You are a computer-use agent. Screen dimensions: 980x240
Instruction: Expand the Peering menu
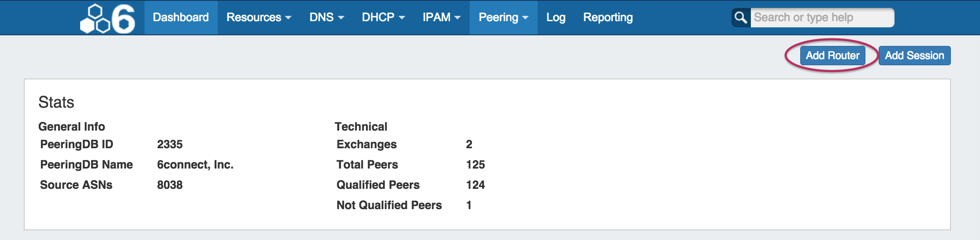tap(503, 18)
